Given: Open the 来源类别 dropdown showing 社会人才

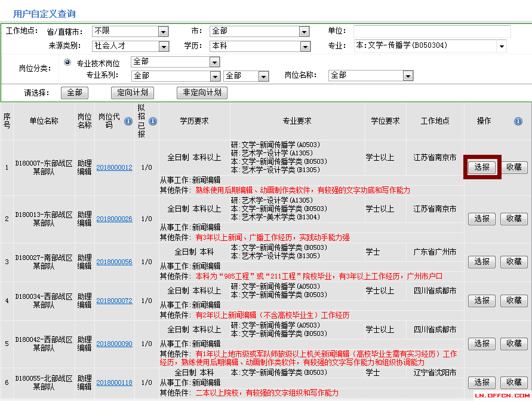Looking at the screenshot, I should click(x=130, y=46).
